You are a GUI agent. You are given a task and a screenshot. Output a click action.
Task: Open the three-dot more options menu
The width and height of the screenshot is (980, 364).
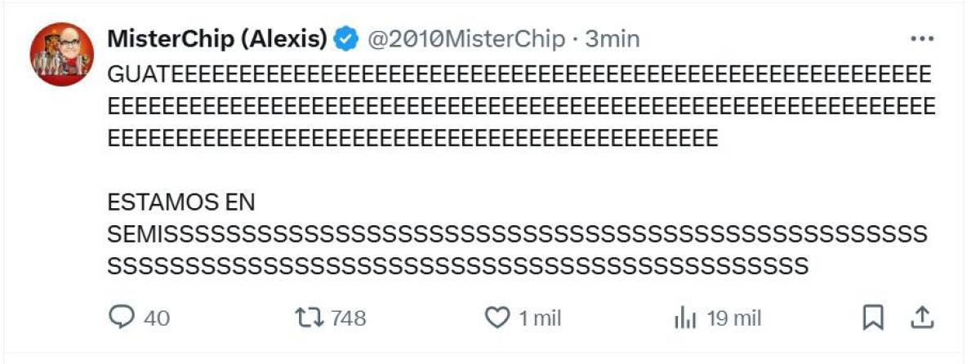click(921, 38)
